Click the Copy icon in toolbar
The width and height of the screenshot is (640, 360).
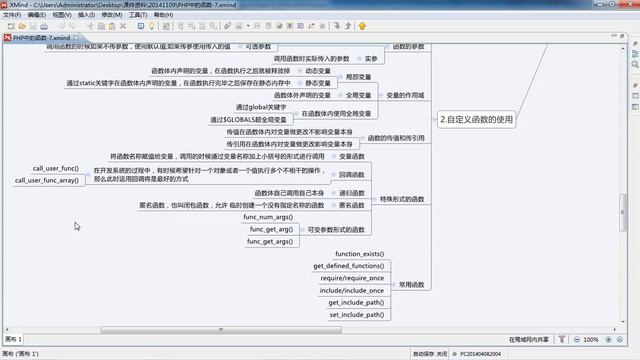(x=101, y=26)
